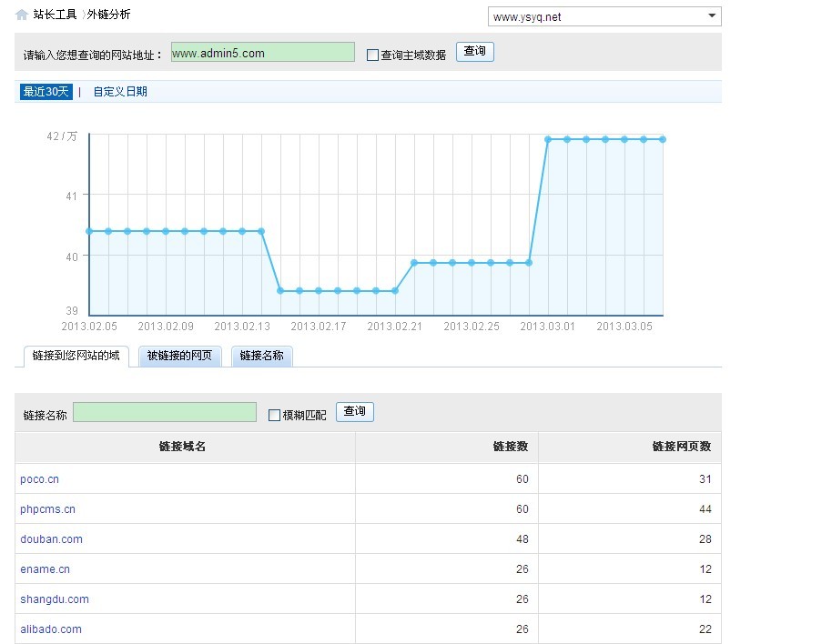
Task: Open the www.ysyq.net site dropdown
Action: [x=604, y=16]
